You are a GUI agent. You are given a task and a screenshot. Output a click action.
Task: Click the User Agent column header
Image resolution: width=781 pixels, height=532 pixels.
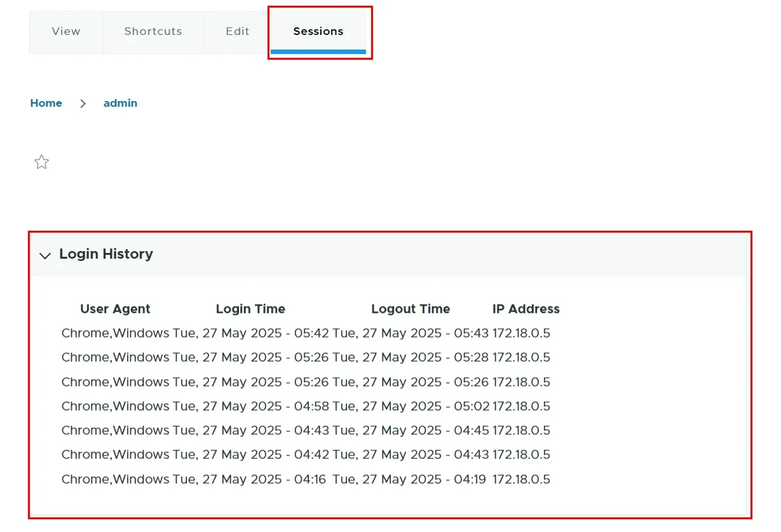pyautogui.click(x=115, y=309)
